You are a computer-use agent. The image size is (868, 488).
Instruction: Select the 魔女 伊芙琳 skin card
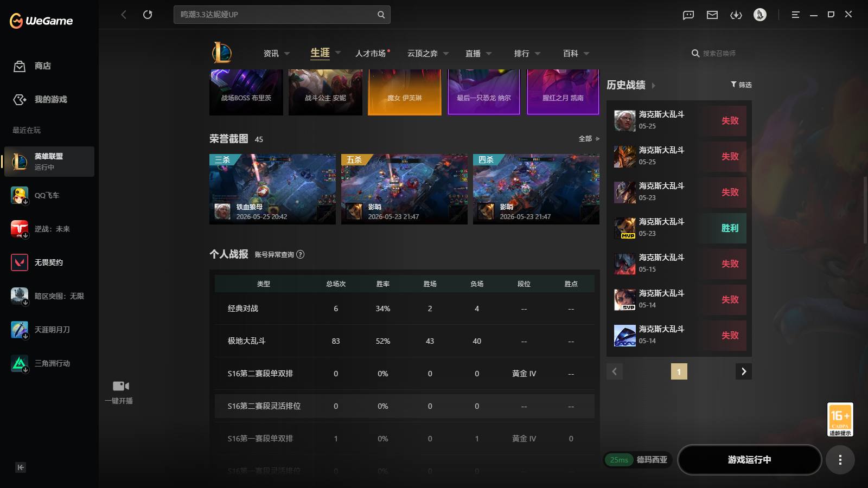tap(405, 92)
